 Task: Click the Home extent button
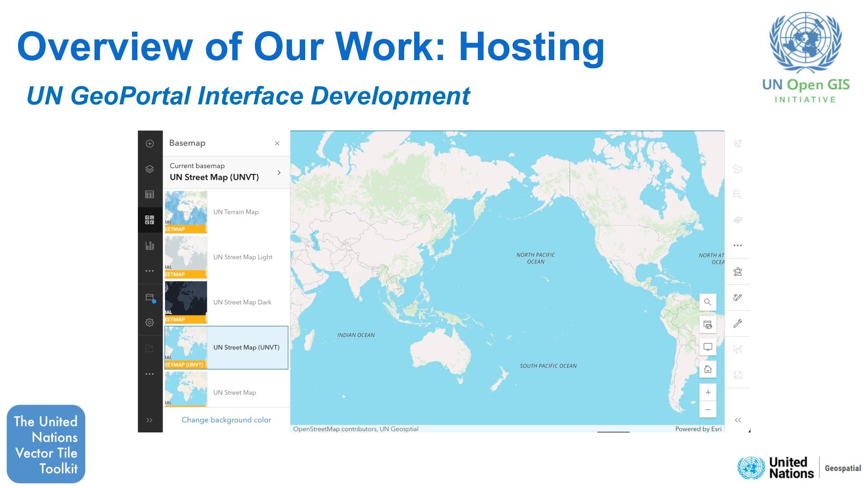[708, 369]
